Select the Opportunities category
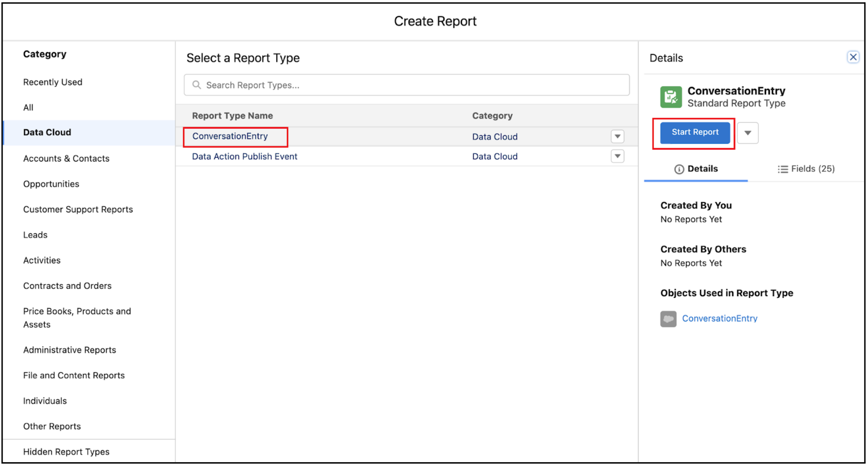The height and width of the screenshot is (464, 868). coord(51,184)
